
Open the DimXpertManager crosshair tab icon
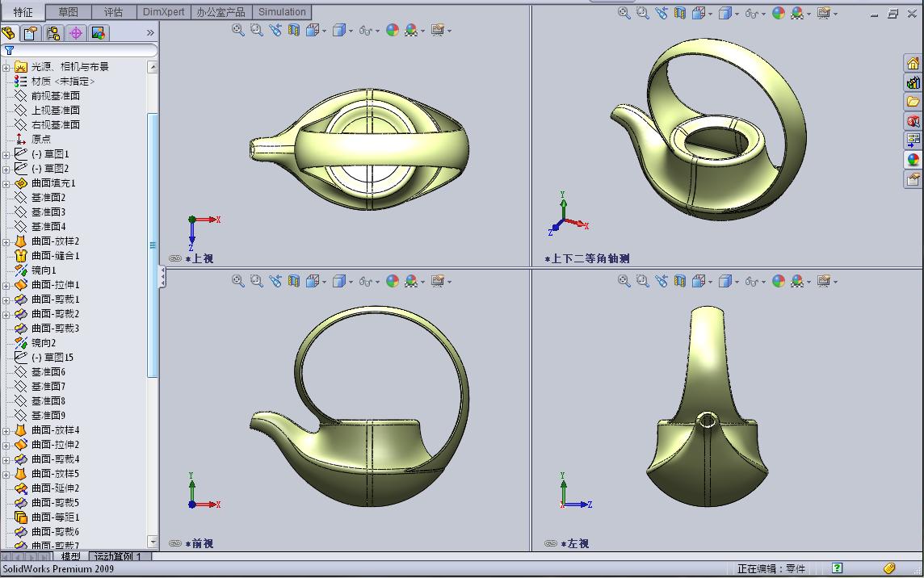tap(75, 33)
